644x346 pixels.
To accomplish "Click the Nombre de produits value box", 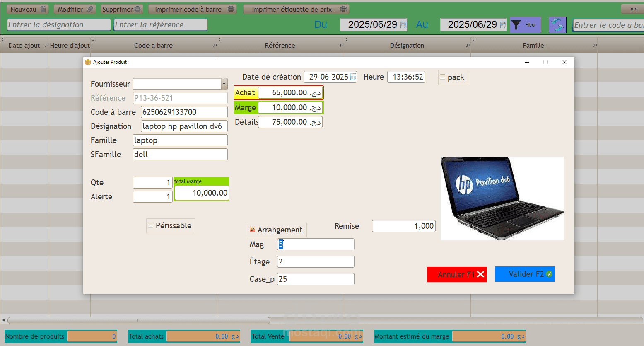I will pyautogui.click(x=92, y=336).
